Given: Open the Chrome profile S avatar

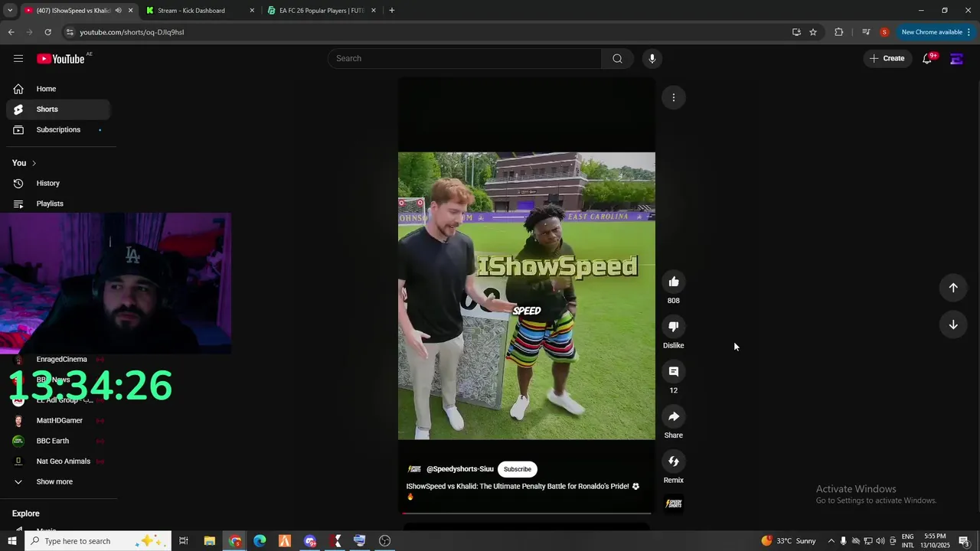Looking at the screenshot, I should [884, 32].
